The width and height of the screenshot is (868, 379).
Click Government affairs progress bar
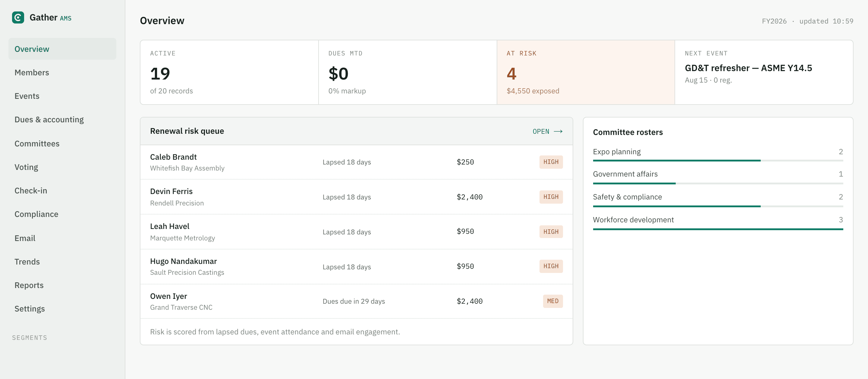pyautogui.click(x=718, y=183)
